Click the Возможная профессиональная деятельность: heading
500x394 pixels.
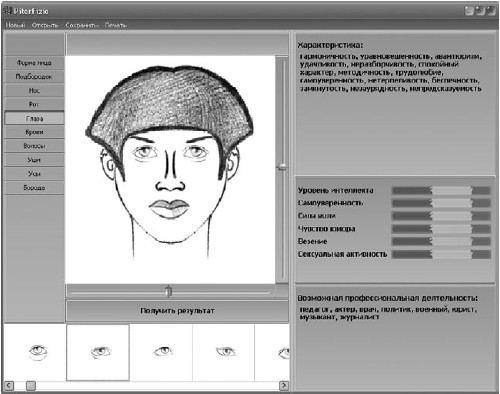click(388, 298)
